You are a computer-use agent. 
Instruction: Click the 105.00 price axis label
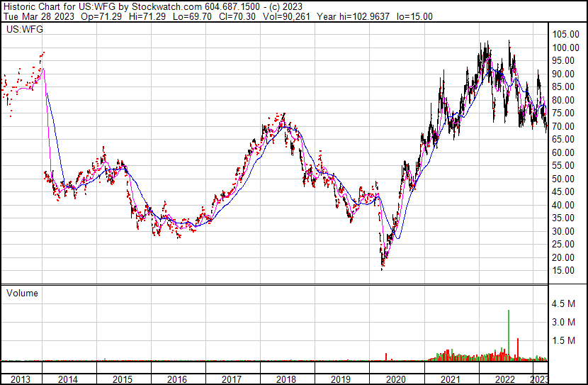pos(567,35)
